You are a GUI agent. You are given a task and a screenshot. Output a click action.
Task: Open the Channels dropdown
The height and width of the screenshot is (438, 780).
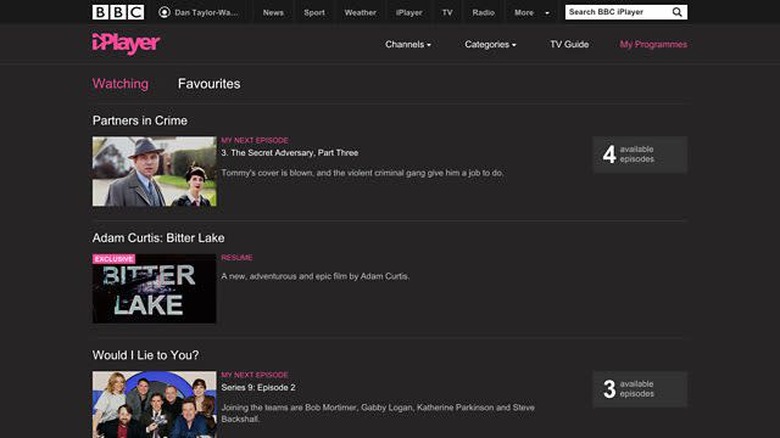pos(408,44)
